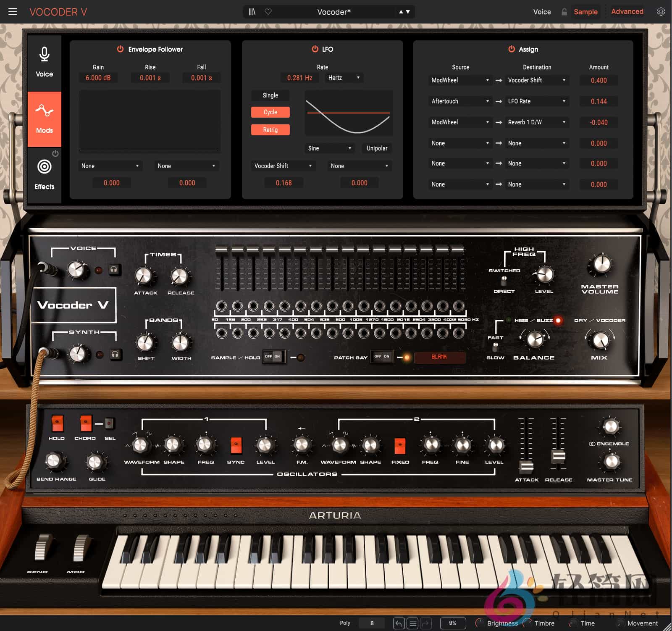
Task: Like the current preset with heart icon
Action: click(x=268, y=12)
